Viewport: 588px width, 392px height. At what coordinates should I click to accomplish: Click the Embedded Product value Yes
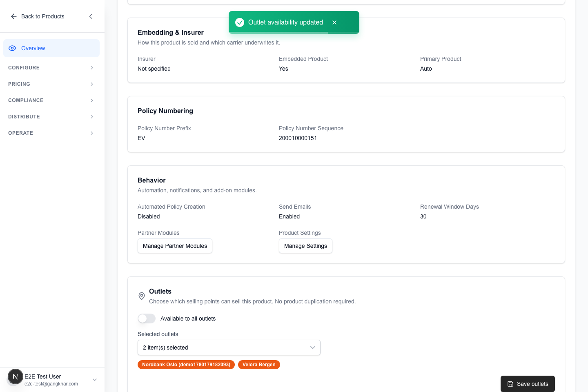pyautogui.click(x=283, y=69)
